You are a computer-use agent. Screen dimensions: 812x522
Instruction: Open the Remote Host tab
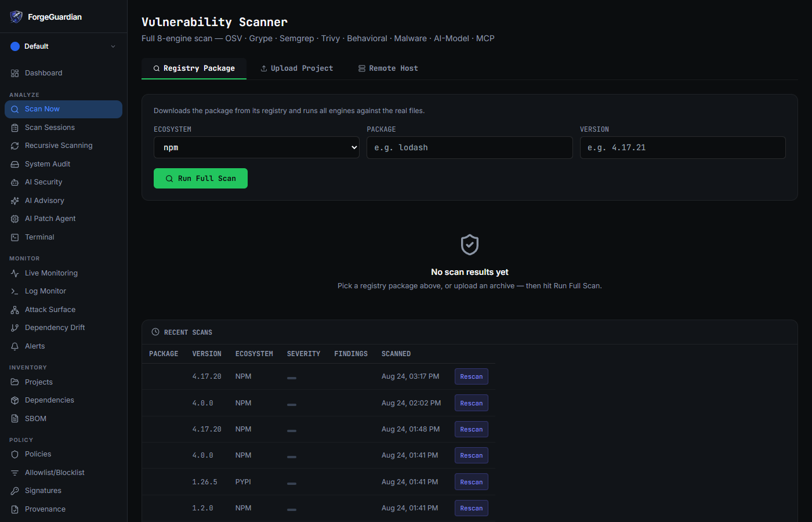click(388, 68)
